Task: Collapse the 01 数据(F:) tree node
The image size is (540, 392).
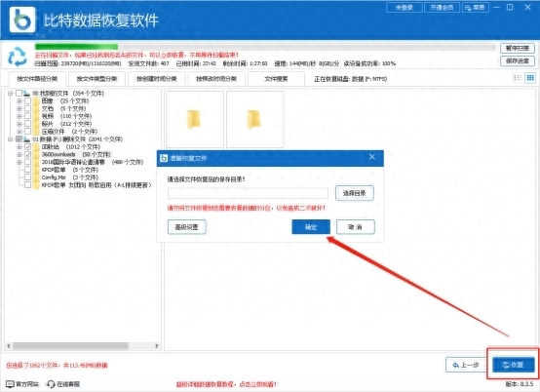Action: [11, 139]
